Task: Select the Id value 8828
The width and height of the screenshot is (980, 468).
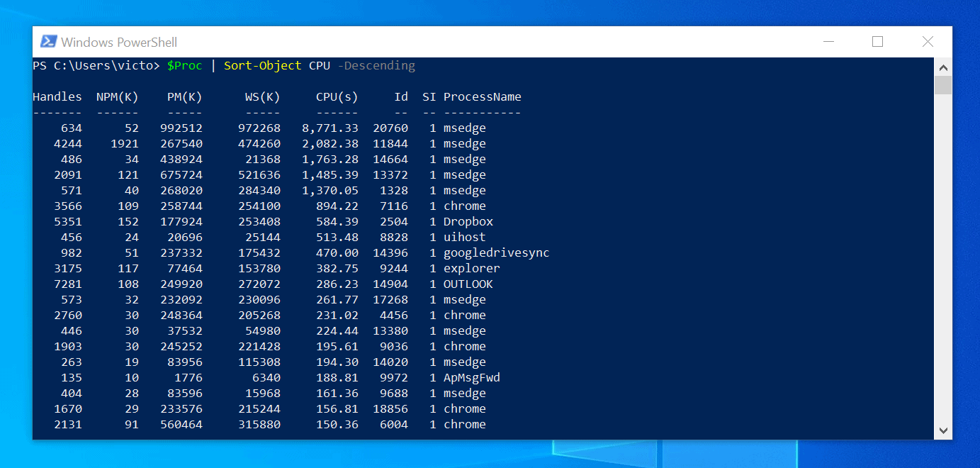Action: pyautogui.click(x=394, y=238)
